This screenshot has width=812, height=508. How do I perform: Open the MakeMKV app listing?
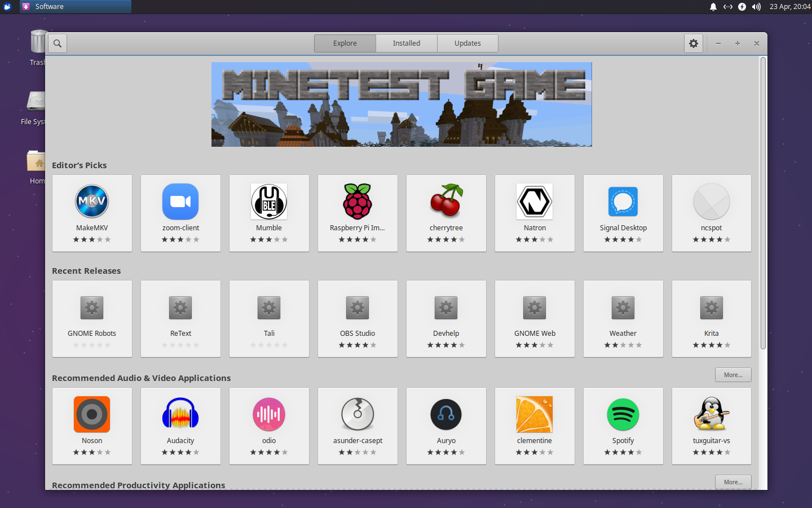(x=92, y=213)
